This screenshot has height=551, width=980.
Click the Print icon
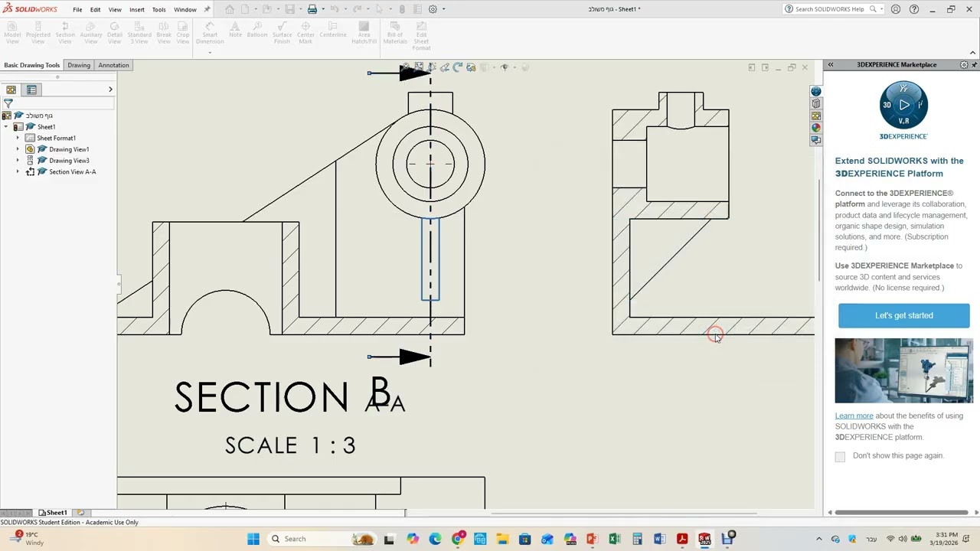tap(312, 9)
